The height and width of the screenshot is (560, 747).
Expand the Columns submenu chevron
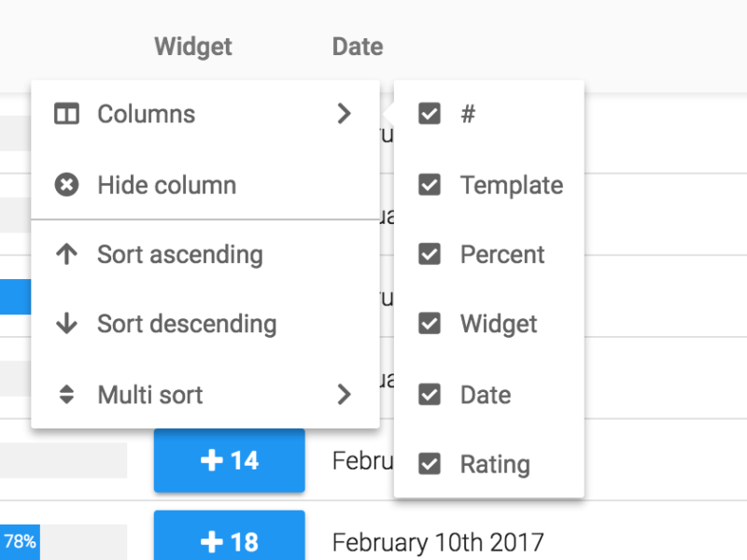[344, 114]
